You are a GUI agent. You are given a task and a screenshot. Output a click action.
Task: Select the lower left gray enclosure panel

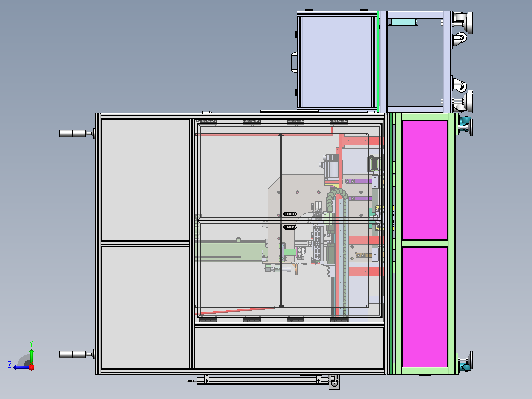(145, 307)
